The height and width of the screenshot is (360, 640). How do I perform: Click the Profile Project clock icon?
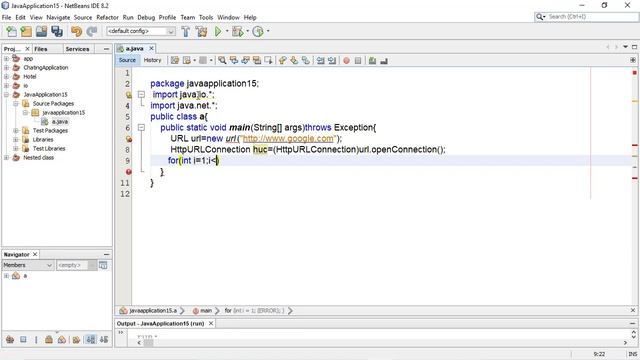[258, 31]
